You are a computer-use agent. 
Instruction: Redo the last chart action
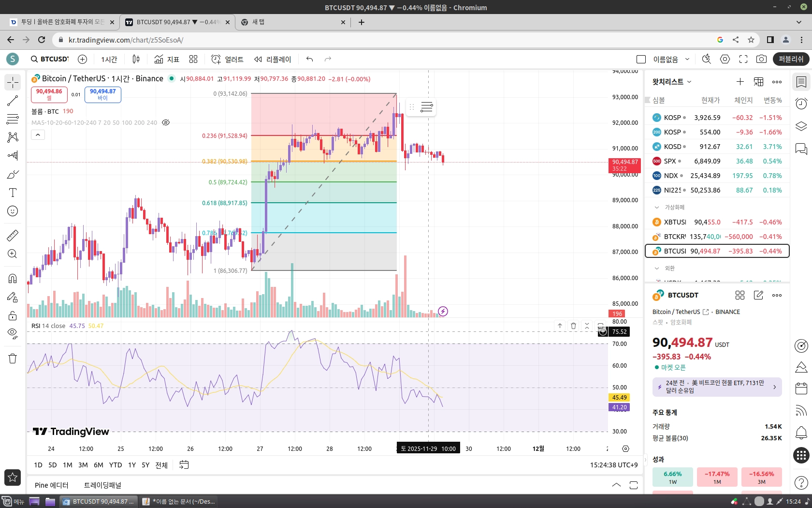[x=328, y=59]
